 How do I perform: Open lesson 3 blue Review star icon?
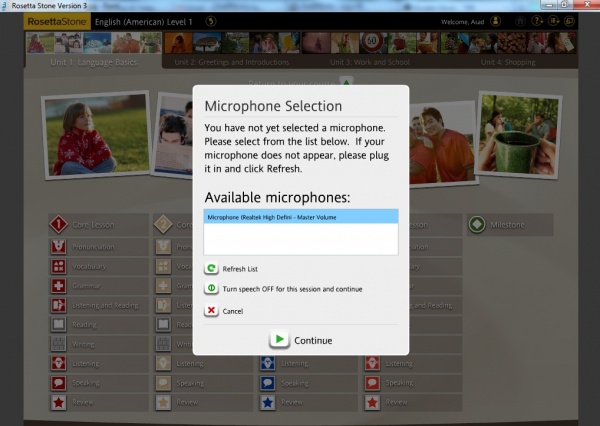pyautogui.click(x=267, y=402)
